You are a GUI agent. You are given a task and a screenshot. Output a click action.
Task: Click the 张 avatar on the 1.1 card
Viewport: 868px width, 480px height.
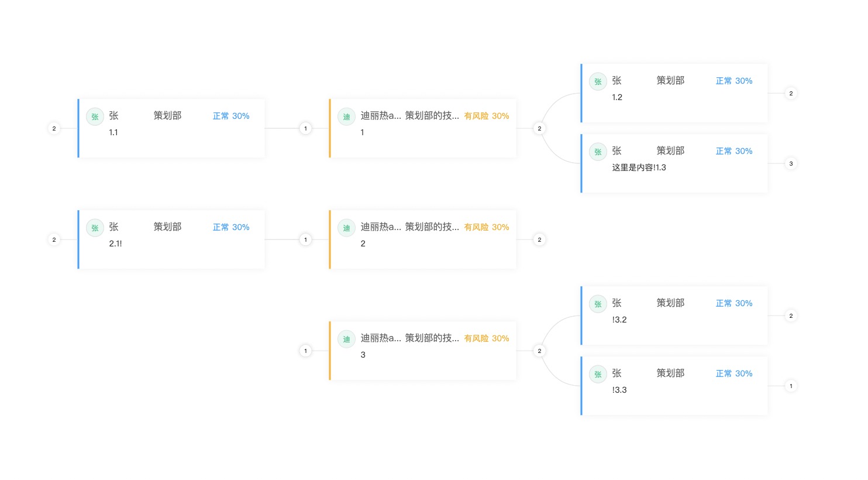(95, 116)
